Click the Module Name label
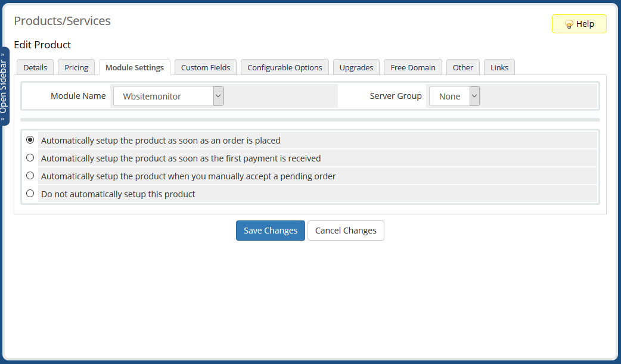This screenshot has width=621, height=364. [x=78, y=96]
